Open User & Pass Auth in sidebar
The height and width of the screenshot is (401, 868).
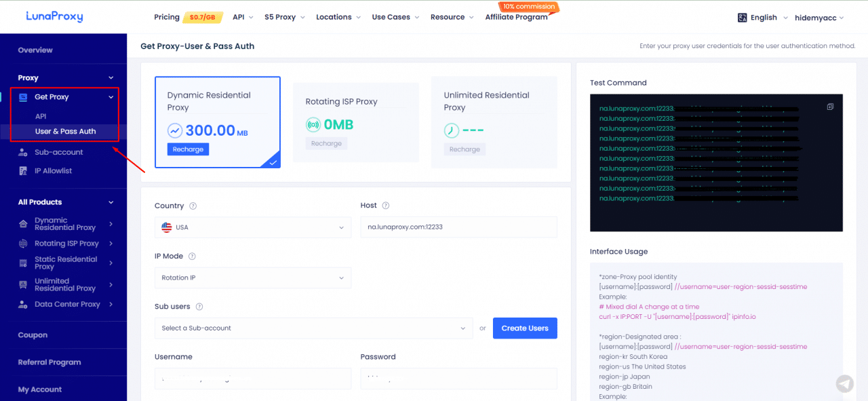coord(65,132)
